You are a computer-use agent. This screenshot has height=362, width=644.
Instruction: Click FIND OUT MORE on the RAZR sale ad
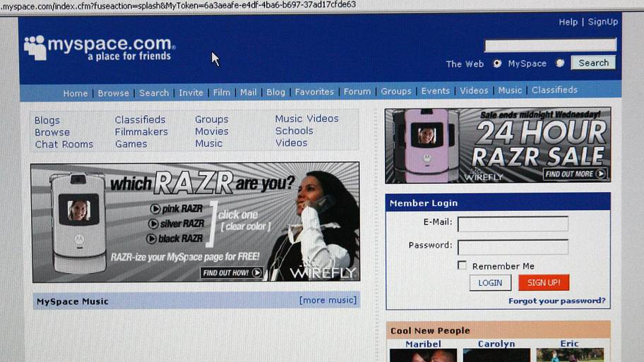pos(575,174)
